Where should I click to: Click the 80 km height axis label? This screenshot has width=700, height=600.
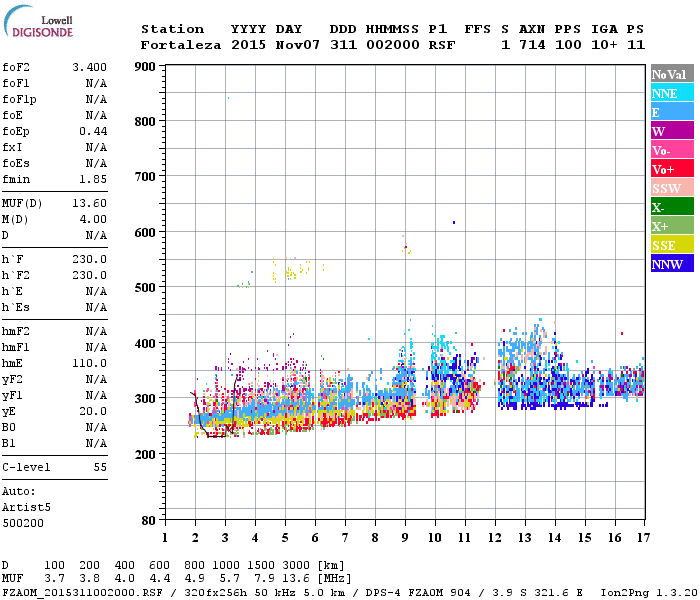click(149, 520)
